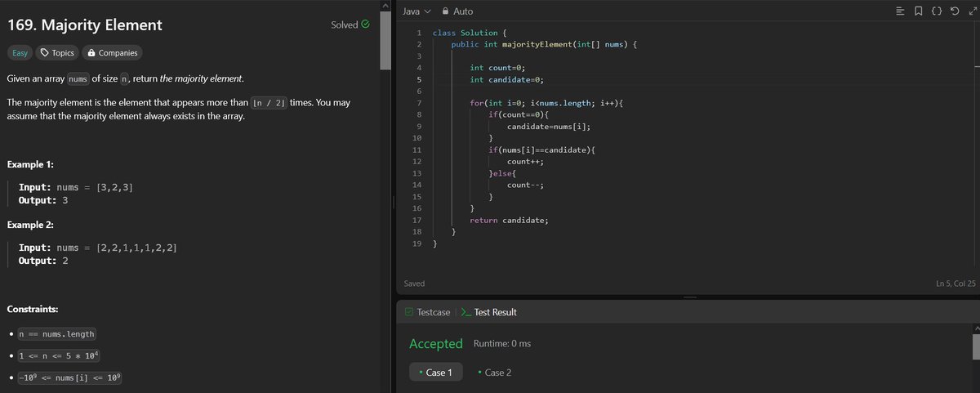
Task: Click 'return candidate;' in the code
Action: pos(509,221)
